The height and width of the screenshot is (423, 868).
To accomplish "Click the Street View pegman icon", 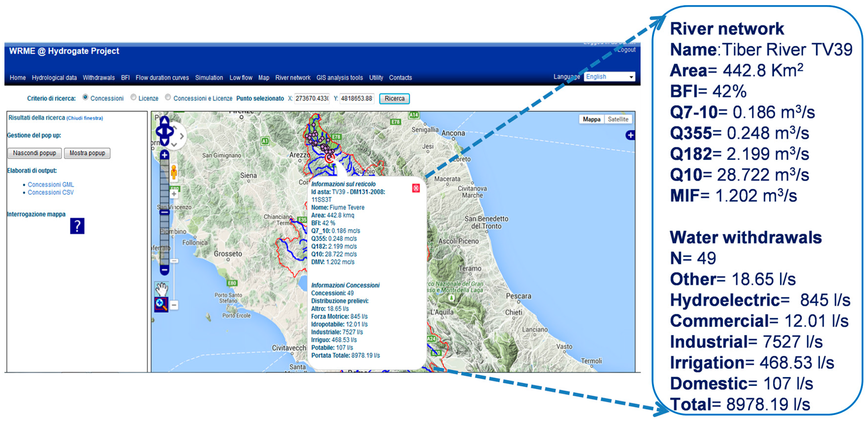I will pyautogui.click(x=174, y=172).
